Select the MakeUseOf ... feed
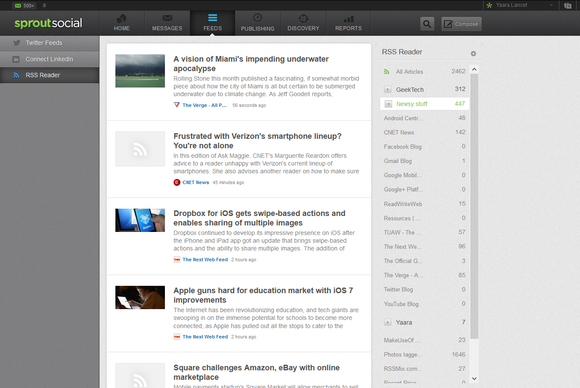Viewport: 580px width, 388px height. tap(425, 340)
